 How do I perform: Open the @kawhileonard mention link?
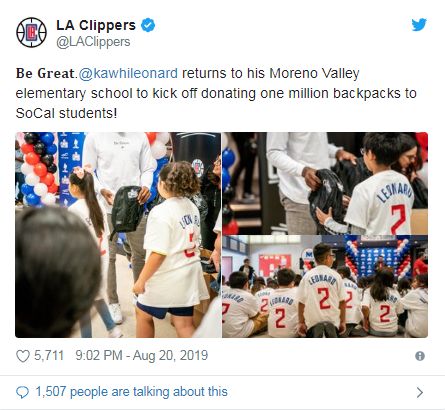[x=128, y=73]
